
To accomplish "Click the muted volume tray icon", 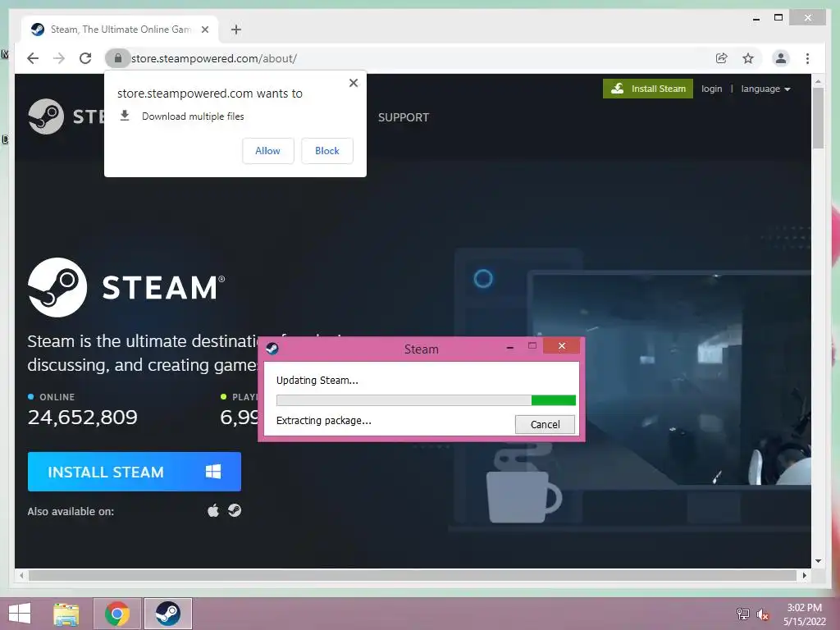I will [763, 614].
